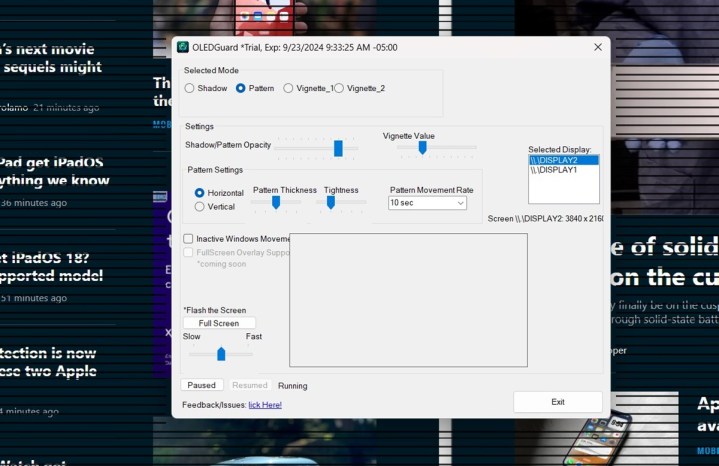719x466 pixels.
Task: Open the Pattern Movement Rate dropdown
Action: coord(427,203)
